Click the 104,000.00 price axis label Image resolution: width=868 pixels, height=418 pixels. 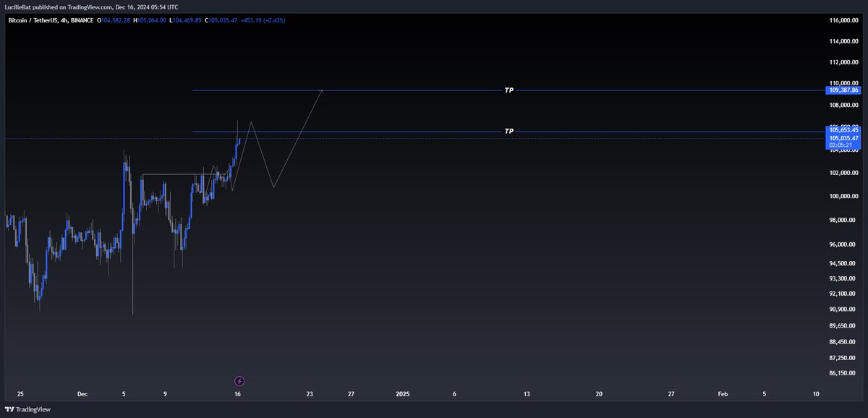(843, 150)
